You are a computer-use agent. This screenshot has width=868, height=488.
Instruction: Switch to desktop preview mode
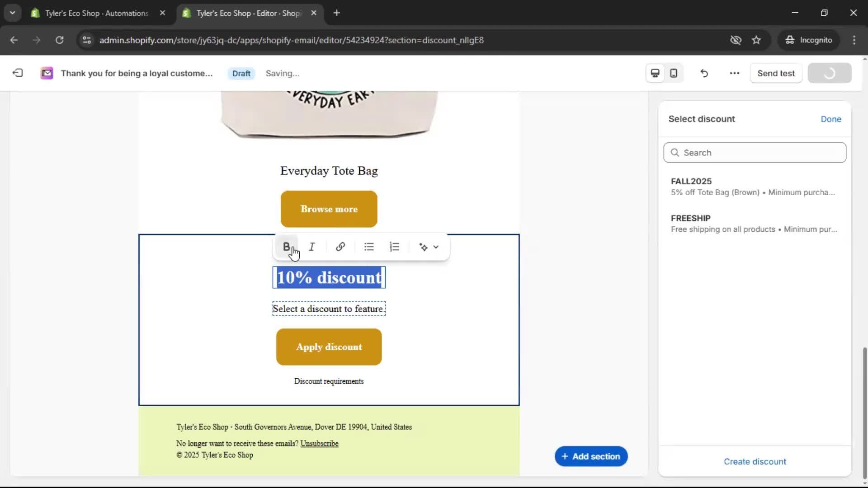coord(655,73)
